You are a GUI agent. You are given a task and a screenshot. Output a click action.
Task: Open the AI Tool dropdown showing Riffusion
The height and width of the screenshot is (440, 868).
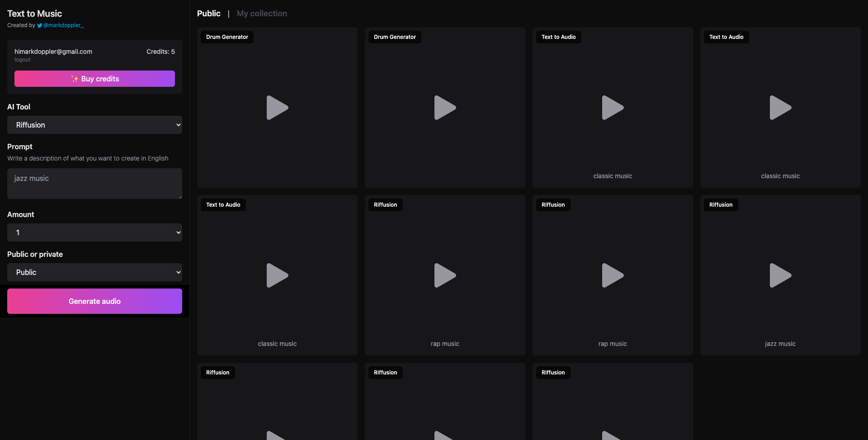94,125
